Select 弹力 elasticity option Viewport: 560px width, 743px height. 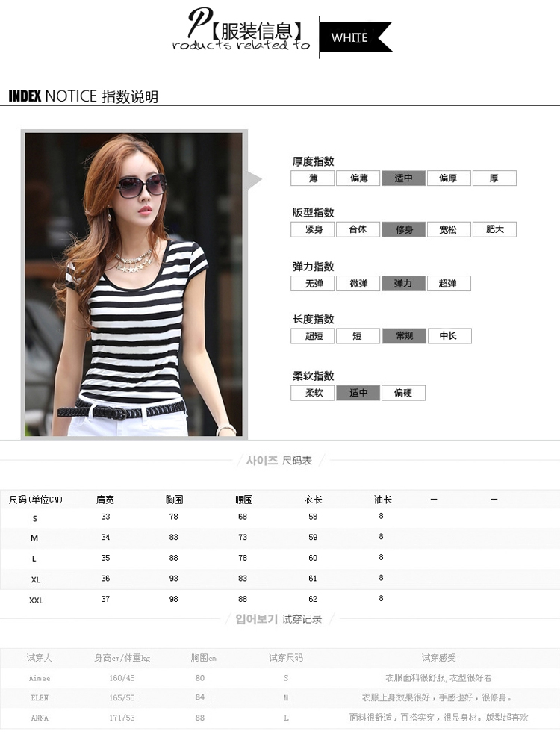403,284
